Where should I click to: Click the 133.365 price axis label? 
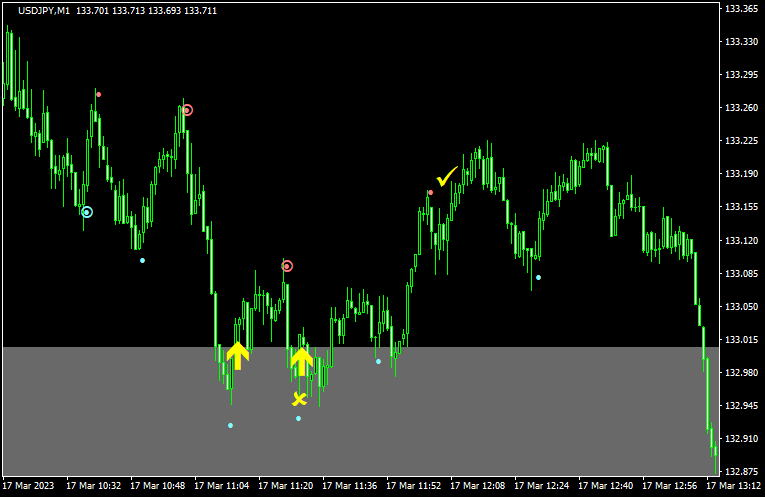741,9
